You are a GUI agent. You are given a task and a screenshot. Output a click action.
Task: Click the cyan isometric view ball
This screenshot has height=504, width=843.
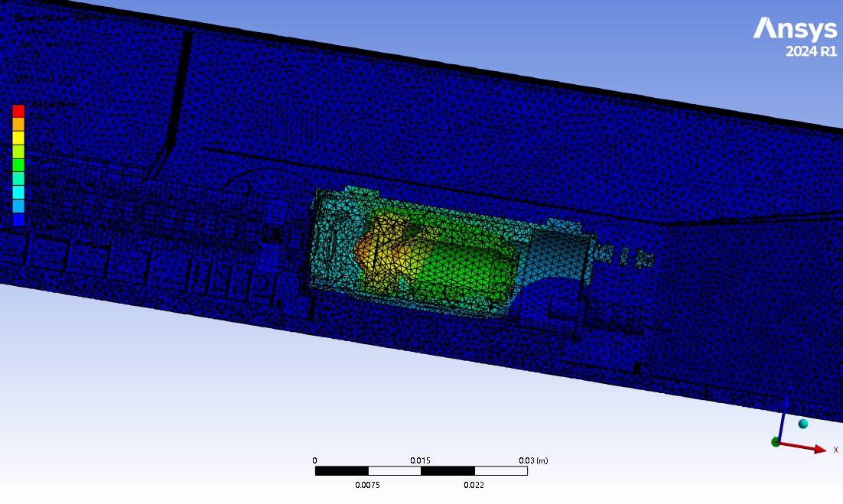pos(803,424)
